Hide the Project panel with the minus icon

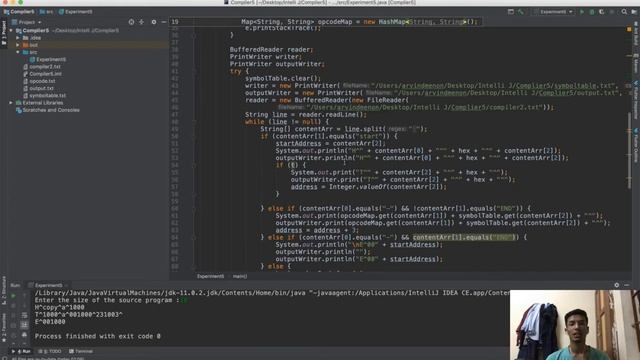click(164, 22)
